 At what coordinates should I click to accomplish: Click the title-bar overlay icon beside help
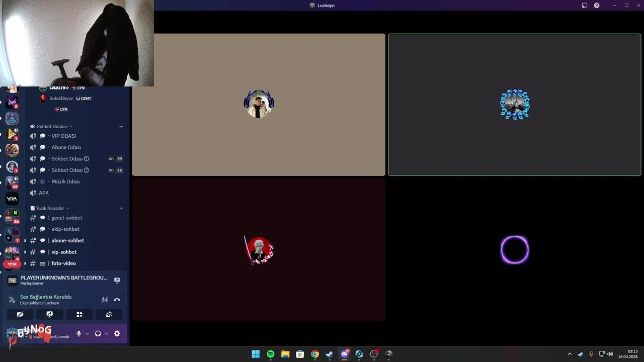coord(585,6)
